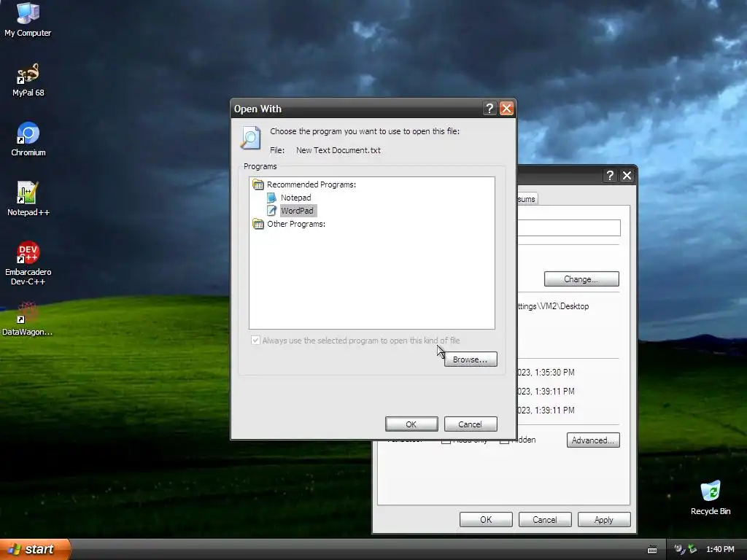This screenshot has width=747, height=560.
Task: Click the file name field in Properties
Action: 568,227
